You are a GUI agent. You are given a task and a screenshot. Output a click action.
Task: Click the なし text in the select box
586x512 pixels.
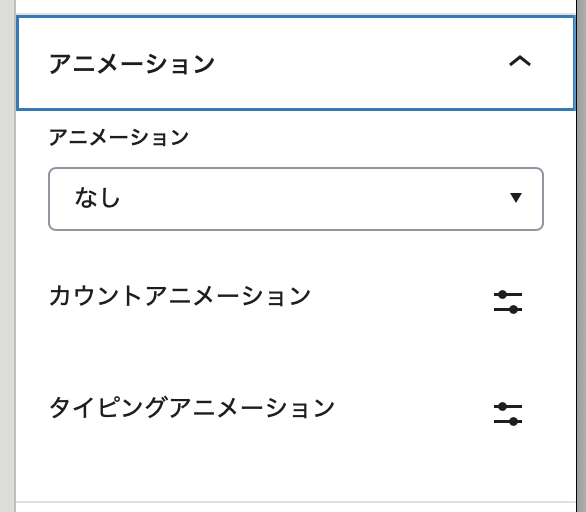click(97, 197)
